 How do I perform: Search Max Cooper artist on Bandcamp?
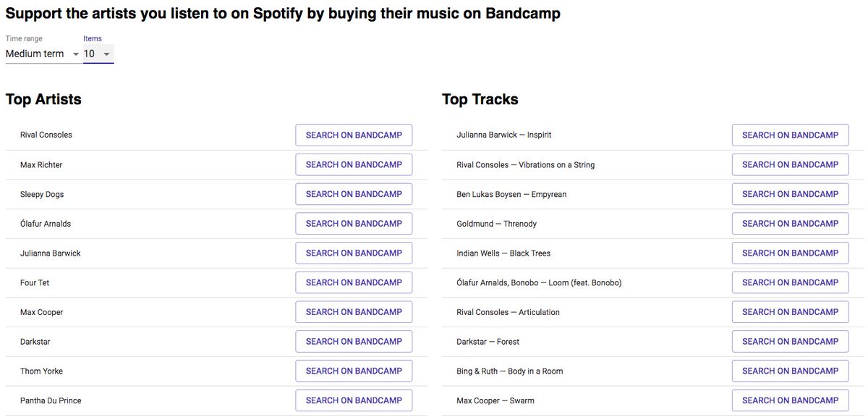point(354,312)
